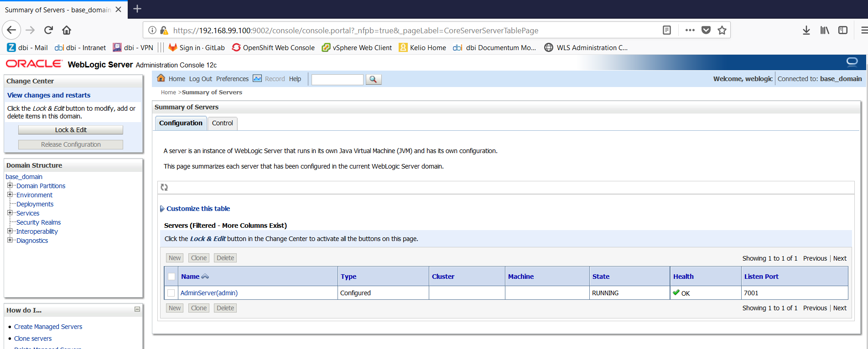Go back with the browser back arrow
This screenshot has width=868, height=349.
click(x=11, y=30)
